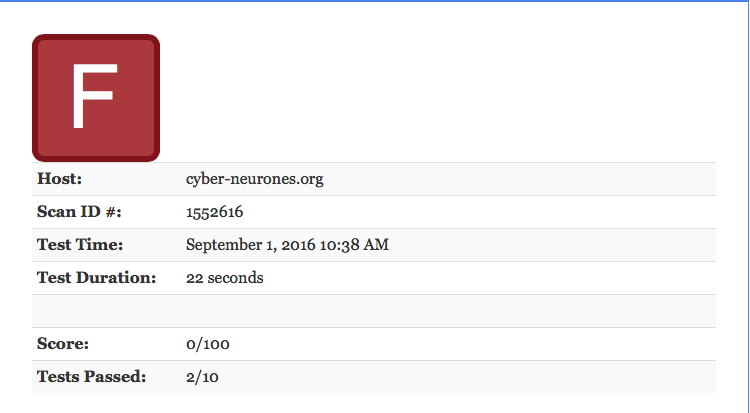750x413 pixels.
Task: Click the vertical border on the right edge
Action: 749,206
